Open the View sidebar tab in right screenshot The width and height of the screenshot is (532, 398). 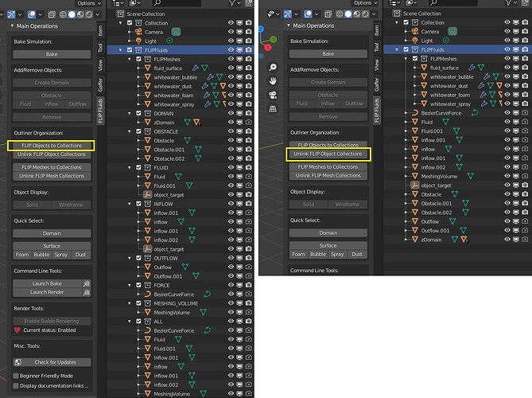377,64
